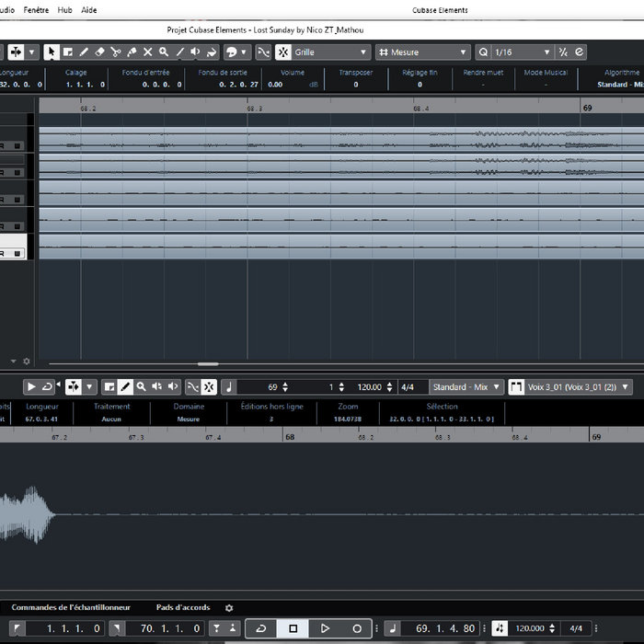The width and height of the screenshot is (644, 644).
Task: Click the Record button in transport
Action: (357, 628)
